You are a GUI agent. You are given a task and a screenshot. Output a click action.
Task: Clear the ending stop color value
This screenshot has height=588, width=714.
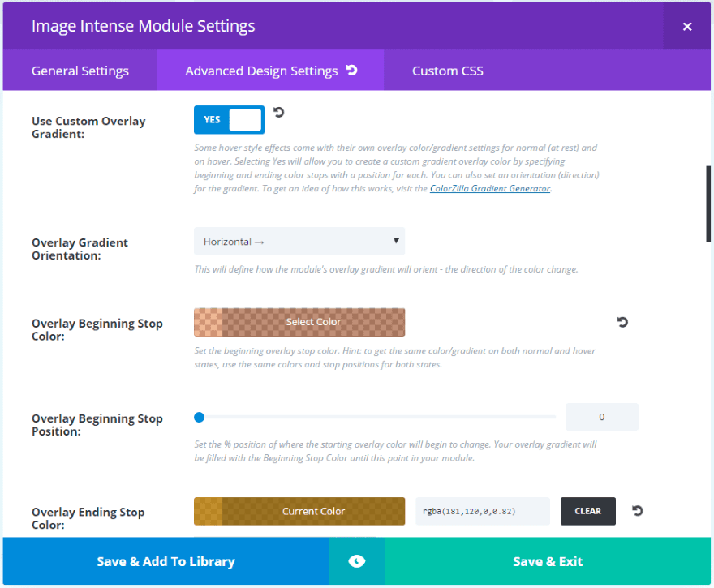[x=587, y=511]
